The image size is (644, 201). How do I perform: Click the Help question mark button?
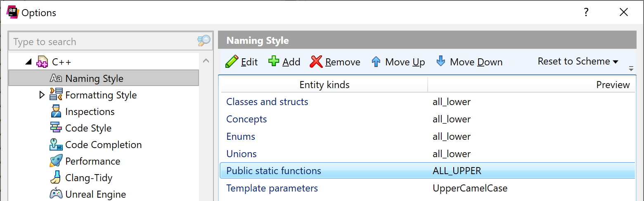pos(586,12)
